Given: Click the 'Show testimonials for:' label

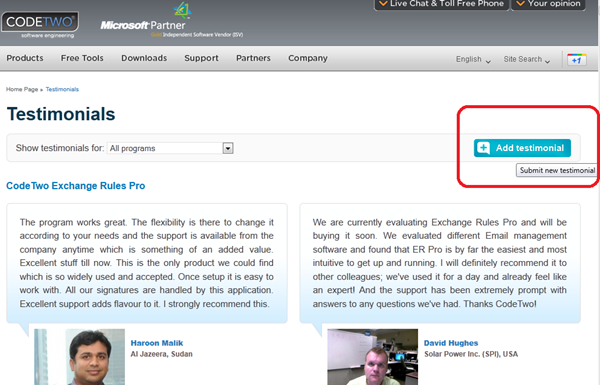Looking at the screenshot, I should tap(60, 148).
